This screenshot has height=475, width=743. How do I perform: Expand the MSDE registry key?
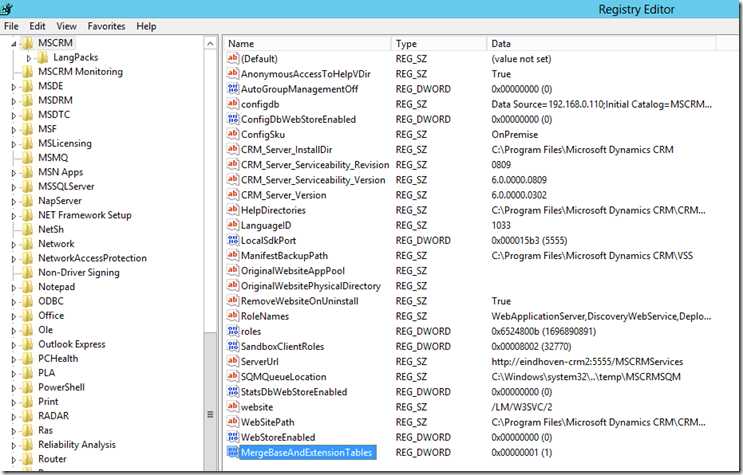(x=14, y=87)
